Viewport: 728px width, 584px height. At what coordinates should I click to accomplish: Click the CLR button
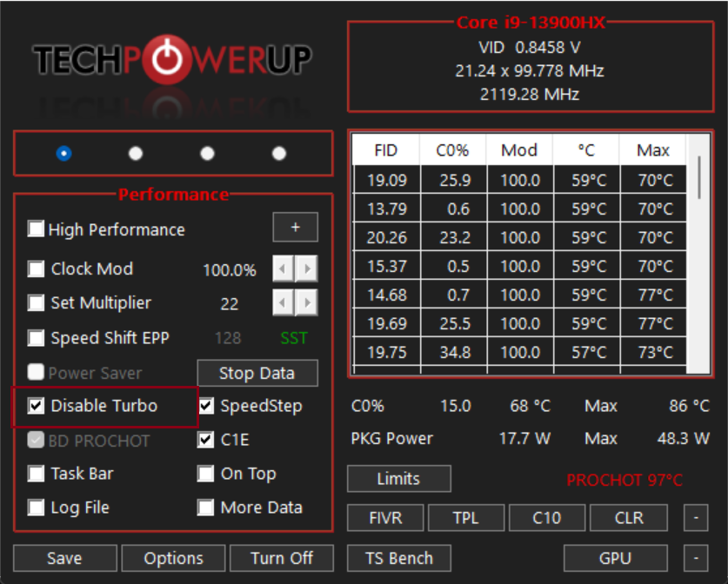(629, 518)
